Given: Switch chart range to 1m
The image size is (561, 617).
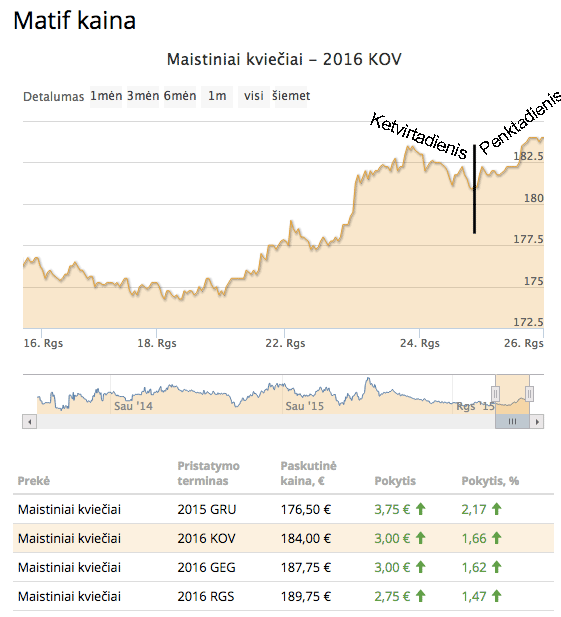Looking at the screenshot, I should pos(217,96).
